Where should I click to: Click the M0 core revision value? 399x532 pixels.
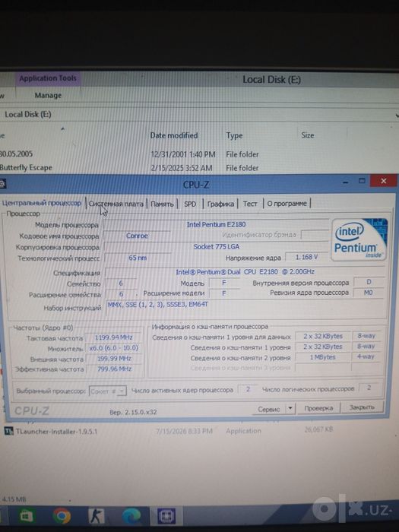(368, 293)
